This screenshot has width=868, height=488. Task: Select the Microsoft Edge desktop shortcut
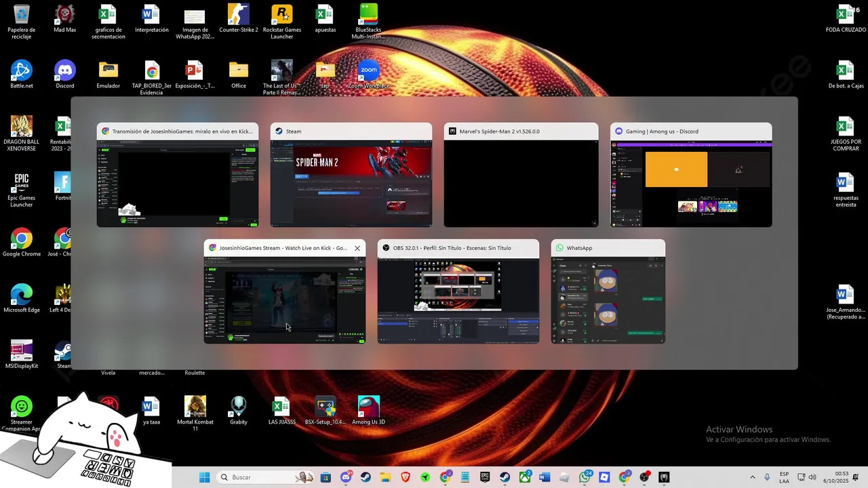click(22, 298)
